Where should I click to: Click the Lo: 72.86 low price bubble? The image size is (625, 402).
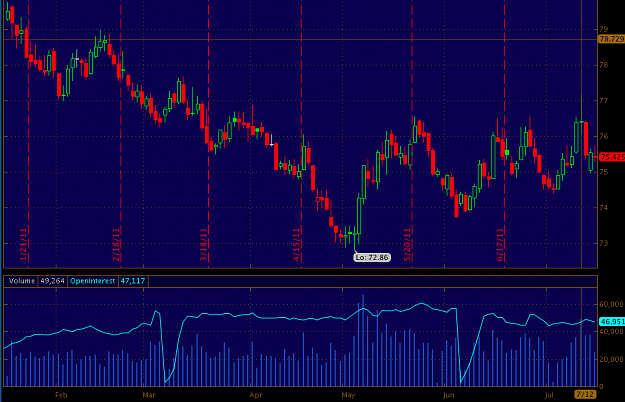pyautogui.click(x=372, y=257)
